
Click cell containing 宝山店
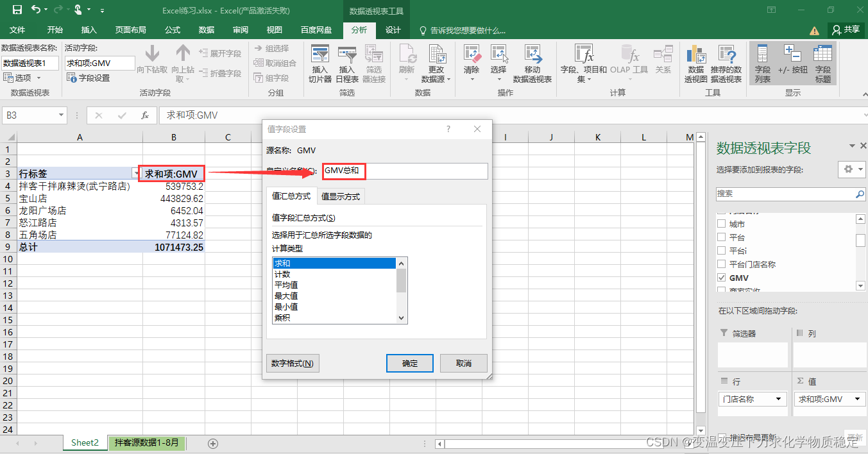point(80,199)
